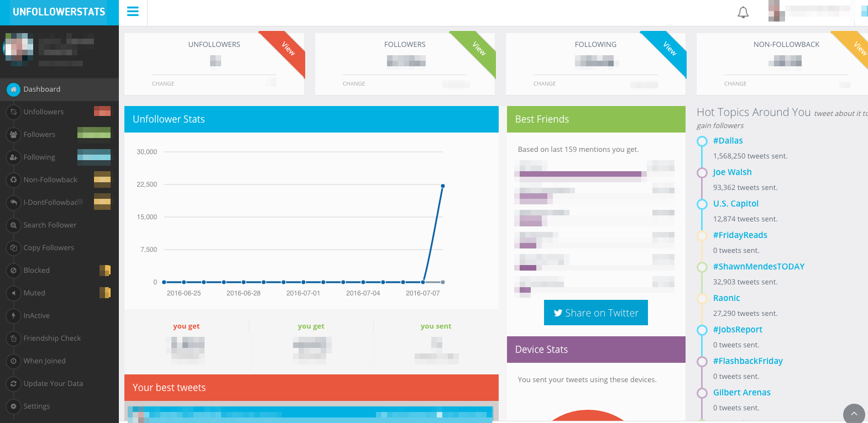Click the Muted speaker icon

[13, 293]
